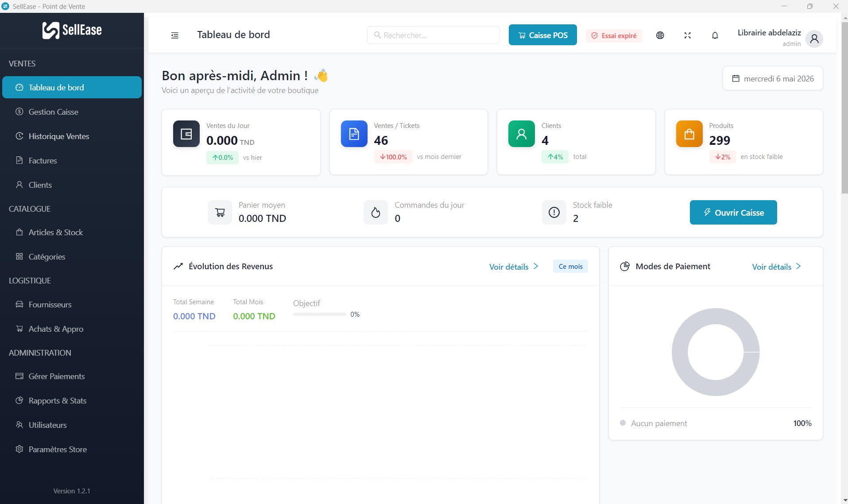Toggle fullscreen using the expand icon
Screen dimensions: 848x504
[687, 35]
